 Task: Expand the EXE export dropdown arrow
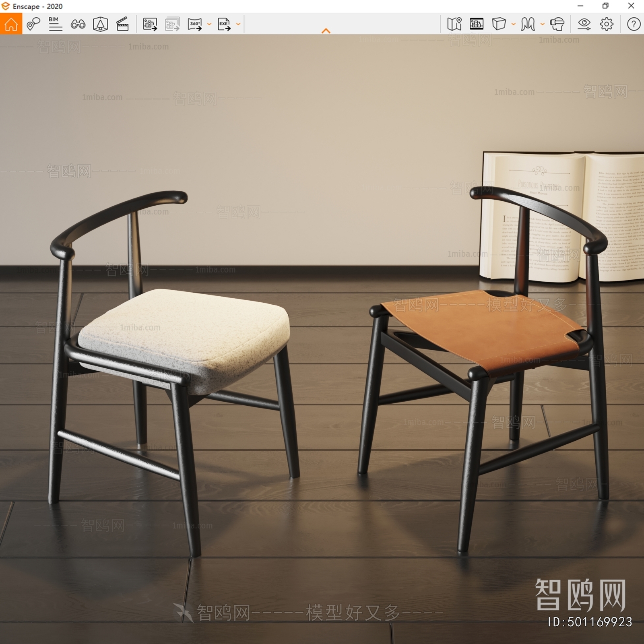(238, 24)
